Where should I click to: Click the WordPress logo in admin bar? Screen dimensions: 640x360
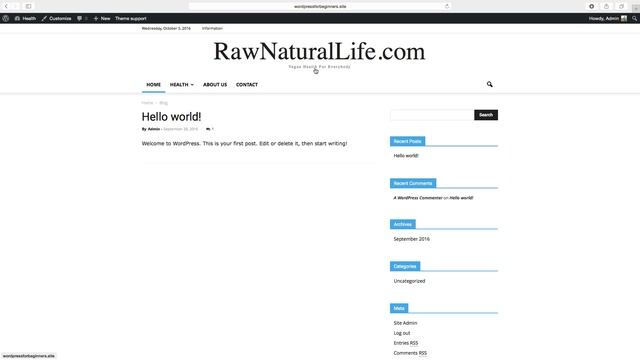pyautogui.click(x=5, y=18)
